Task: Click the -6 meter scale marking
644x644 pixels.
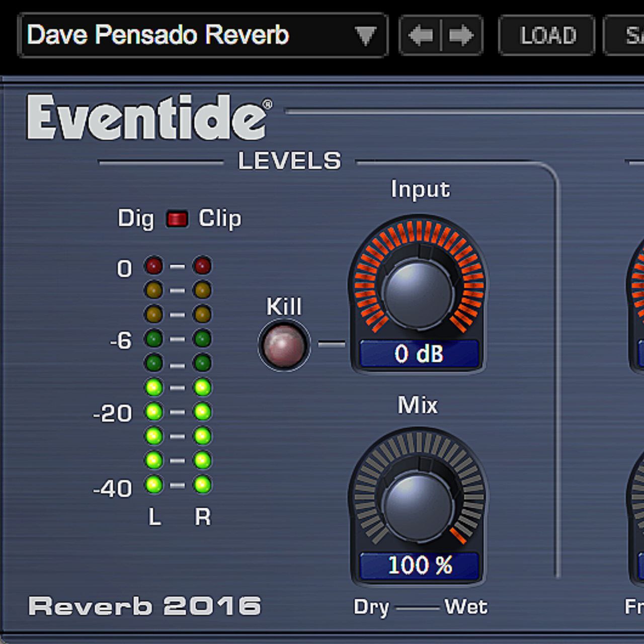Action: pos(121,341)
